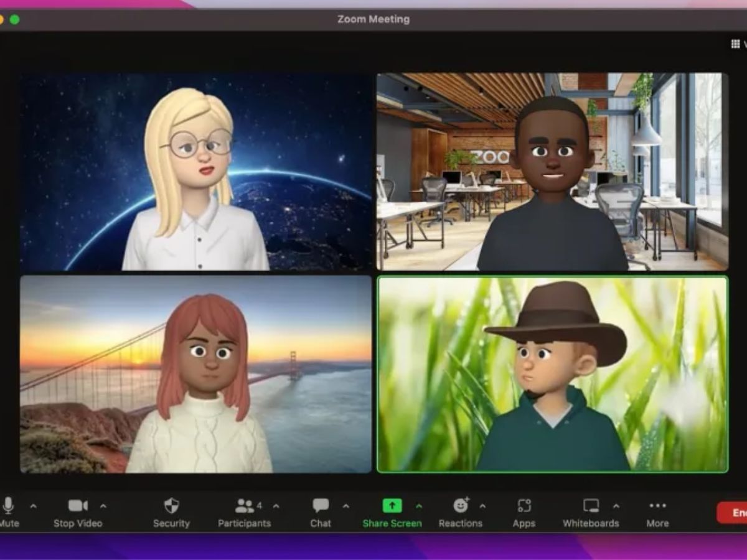747x560 pixels.
Task: Expand Share Screen options arrow
Action: [419, 506]
